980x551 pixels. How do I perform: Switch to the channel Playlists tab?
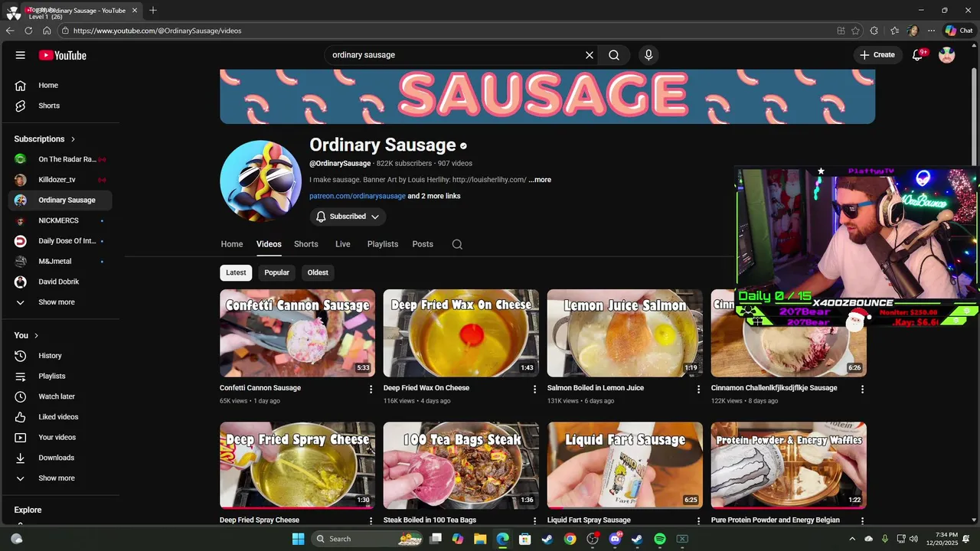pyautogui.click(x=383, y=244)
